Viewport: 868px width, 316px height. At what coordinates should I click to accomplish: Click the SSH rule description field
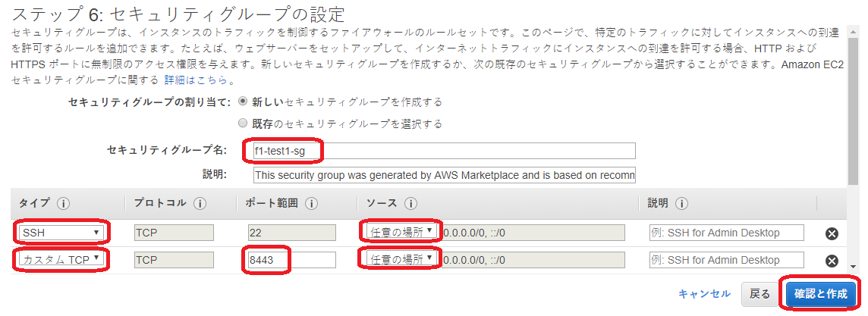726,233
